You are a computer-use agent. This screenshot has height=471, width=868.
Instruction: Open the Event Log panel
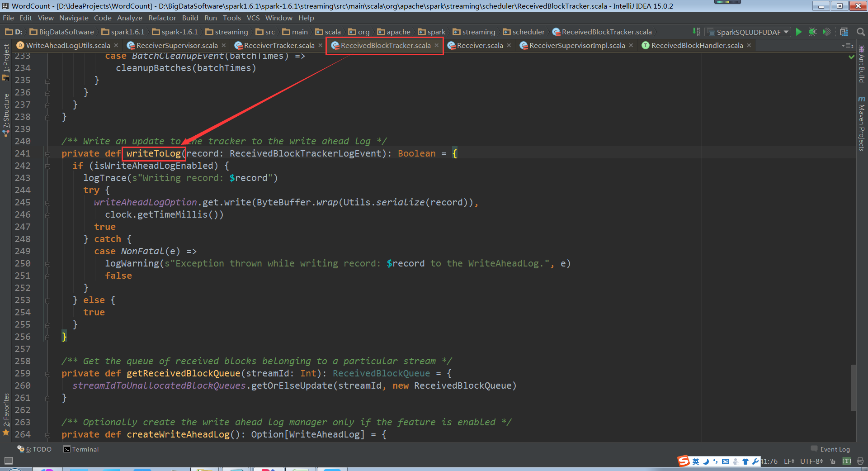[x=831, y=449]
